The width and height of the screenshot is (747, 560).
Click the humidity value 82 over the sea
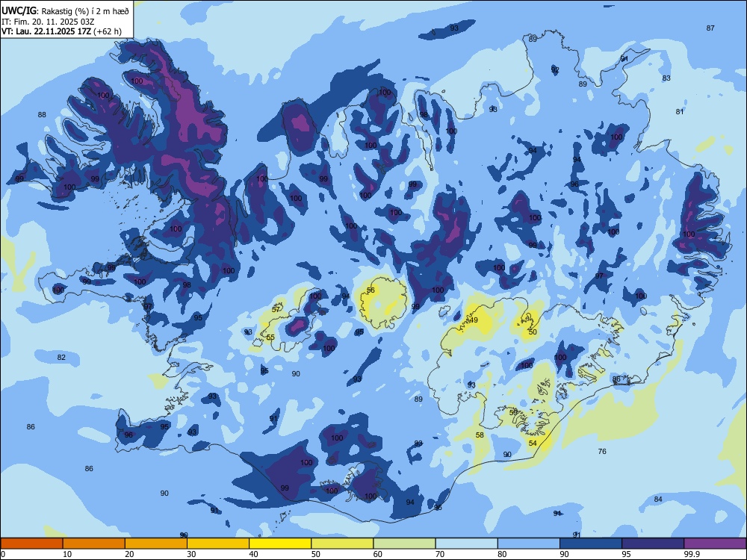pyautogui.click(x=61, y=358)
